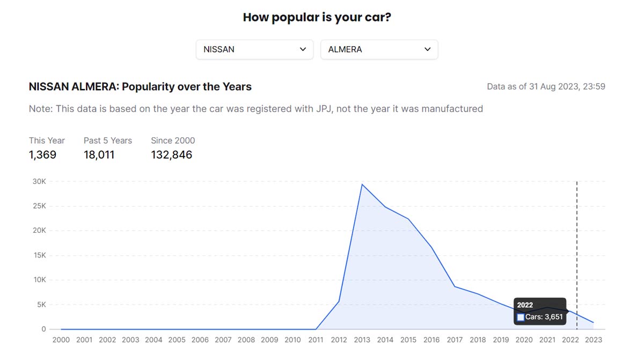644x362 pixels.
Task: Click the chevron arrow in NISSAN selector
Action: (303, 49)
